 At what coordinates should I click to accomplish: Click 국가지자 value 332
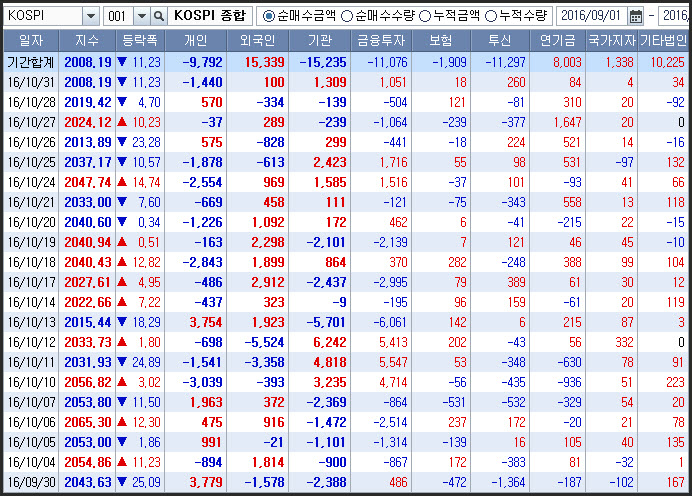[x=624, y=342]
